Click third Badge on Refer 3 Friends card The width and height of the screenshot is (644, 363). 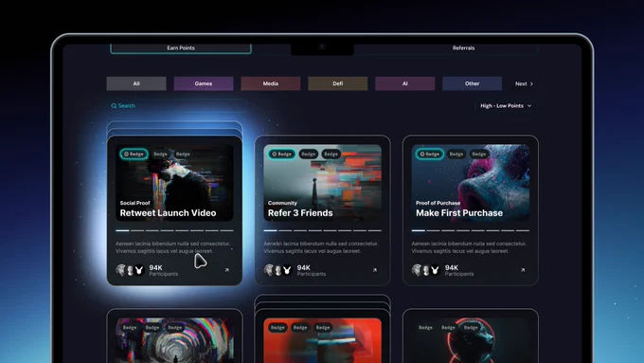pos(331,154)
